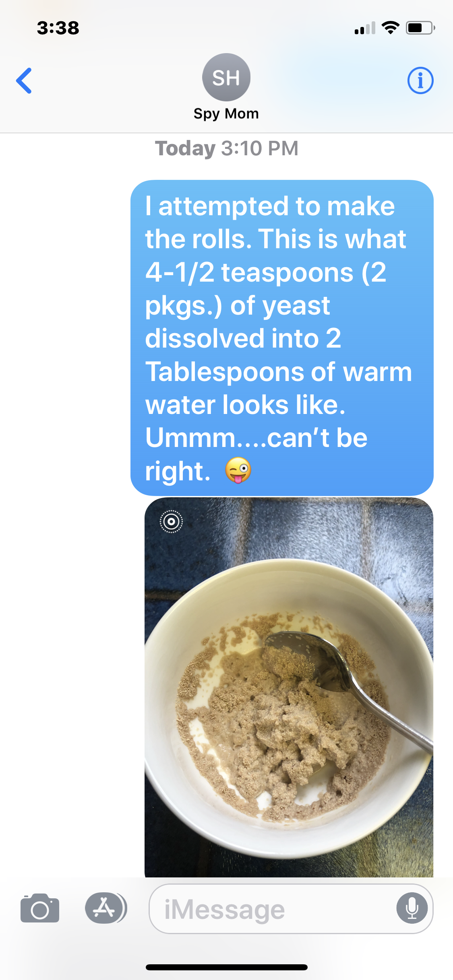
Task: Tap the home indicator bar
Action: coord(227,968)
